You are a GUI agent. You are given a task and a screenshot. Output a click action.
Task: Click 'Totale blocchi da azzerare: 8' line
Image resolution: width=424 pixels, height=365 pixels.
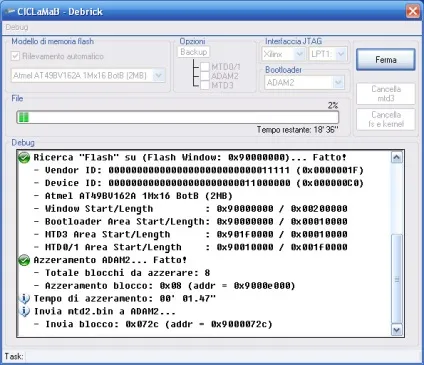122,273
